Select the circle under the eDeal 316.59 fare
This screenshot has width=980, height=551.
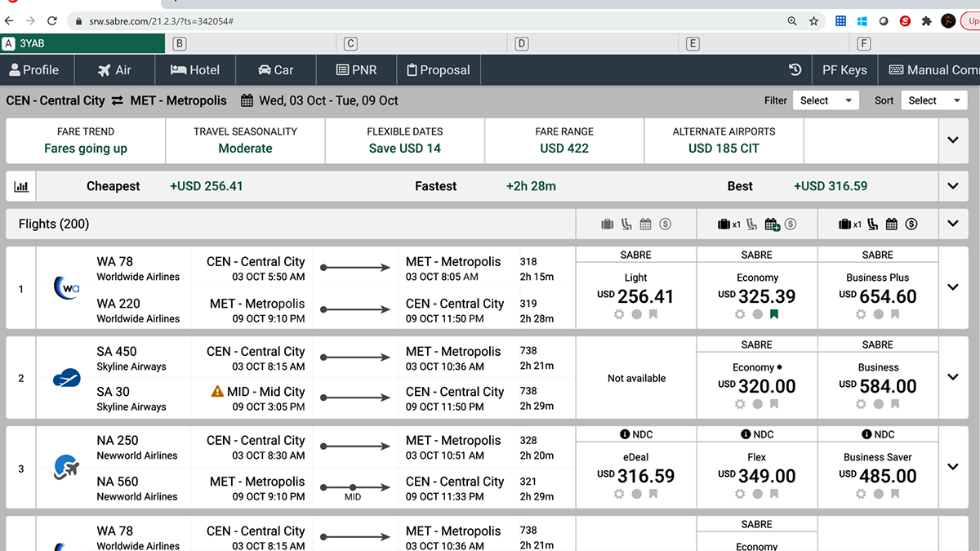[636, 494]
